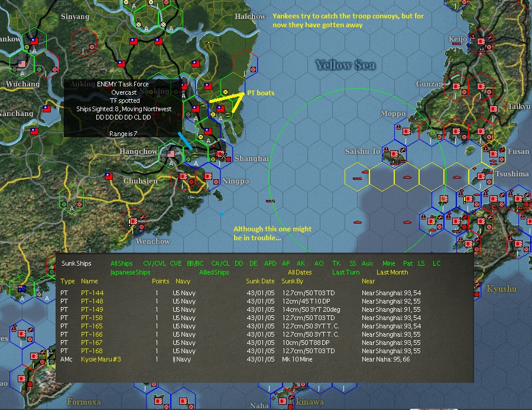Image resolution: width=532 pixels, height=410 pixels.
Task: Open Kyoie Maru #3 ship details
Action: pos(100,359)
